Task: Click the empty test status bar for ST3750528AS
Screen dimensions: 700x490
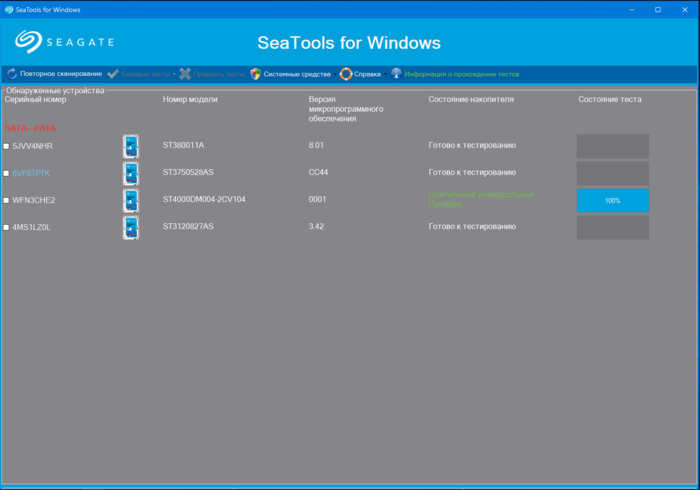Action: click(612, 174)
